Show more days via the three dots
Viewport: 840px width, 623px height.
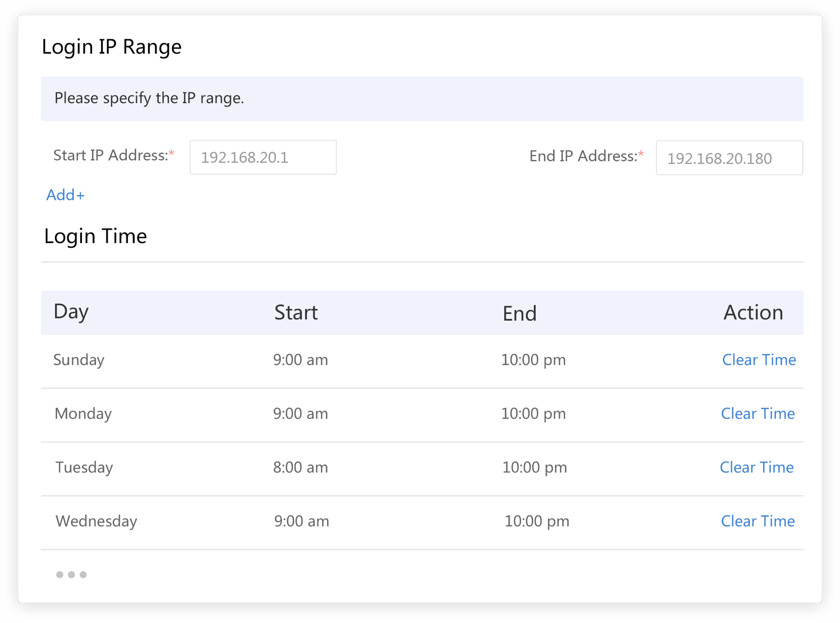click(x=71, y=575)
